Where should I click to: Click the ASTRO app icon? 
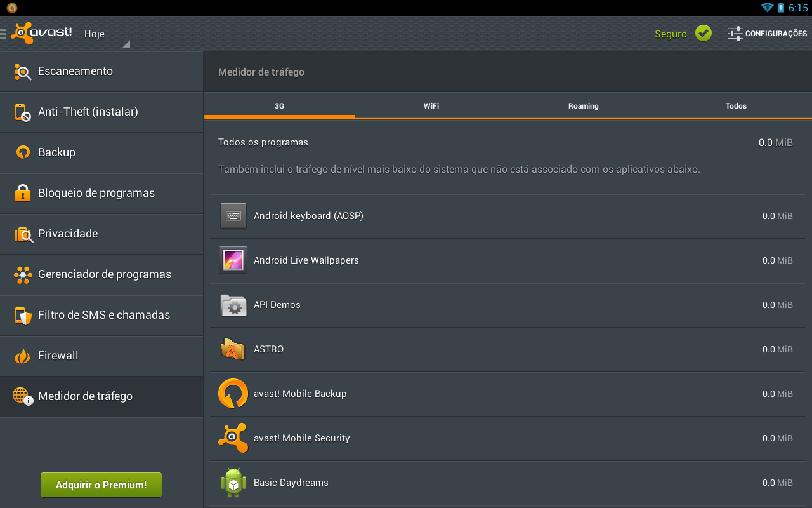pyautogui.click(x=233, y=349)
